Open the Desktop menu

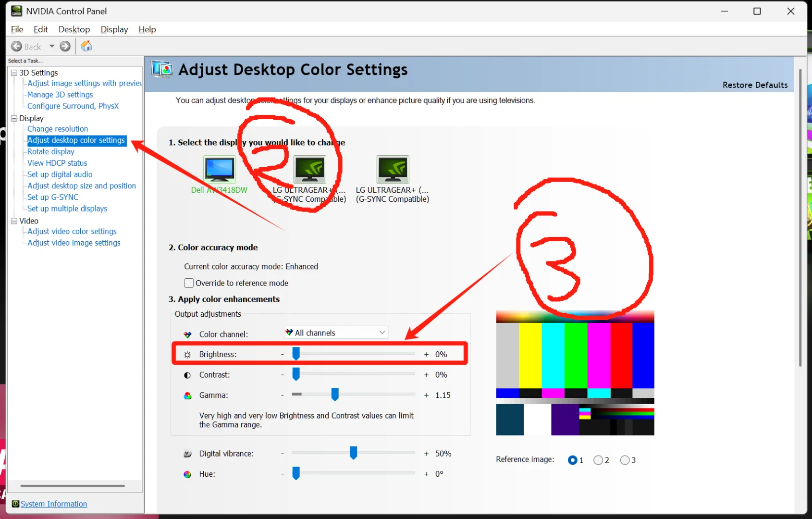(x=74, y=29)
